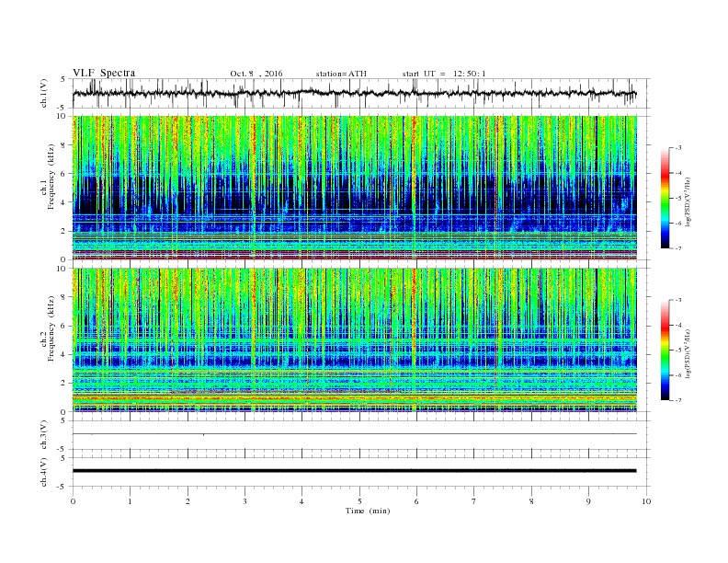Viewport: 728px width, 563px height.
Task: Click the ch.1 spectrogram panel
Action: 355,188
